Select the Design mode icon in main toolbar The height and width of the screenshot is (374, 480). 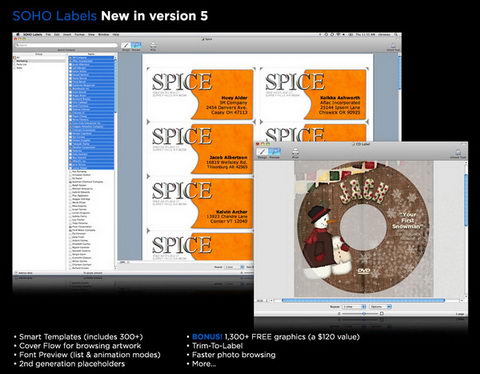(126, 46)
